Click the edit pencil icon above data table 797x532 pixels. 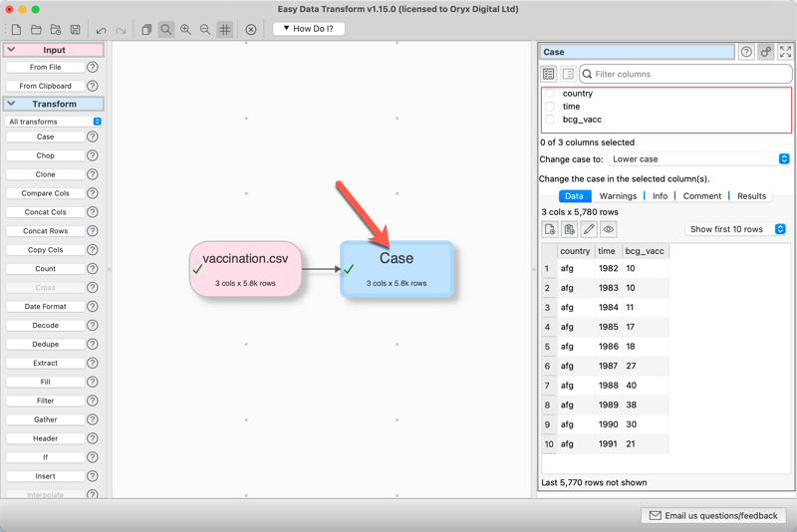pos(589,229)
